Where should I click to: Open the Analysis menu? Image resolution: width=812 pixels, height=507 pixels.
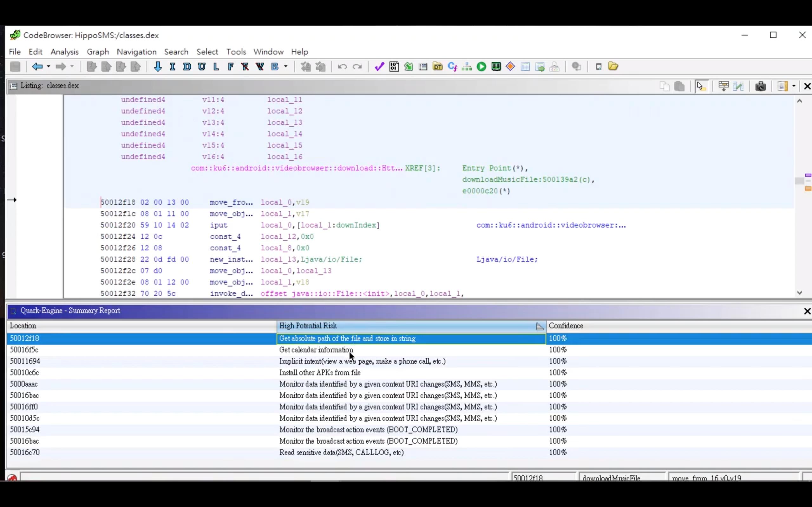64,52
